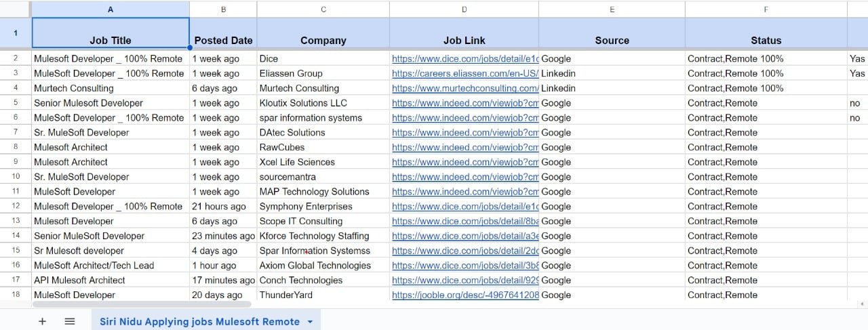The image size is (868, 330).
Task: Click the select-all corner box
Action: [16, 9]
